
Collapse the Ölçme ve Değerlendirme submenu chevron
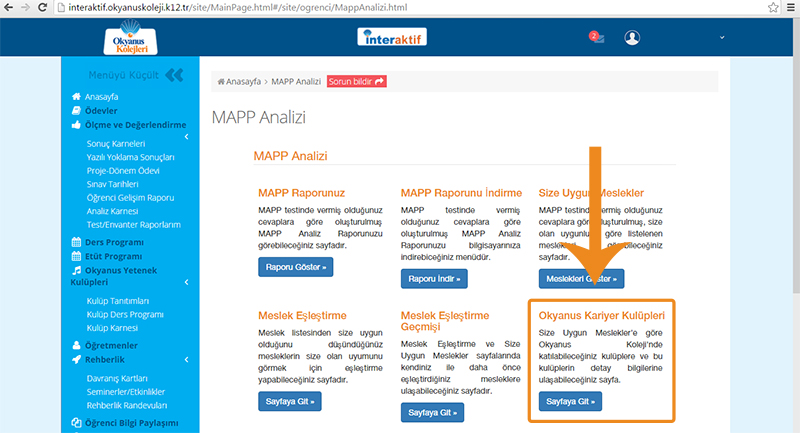coord(186,137)
